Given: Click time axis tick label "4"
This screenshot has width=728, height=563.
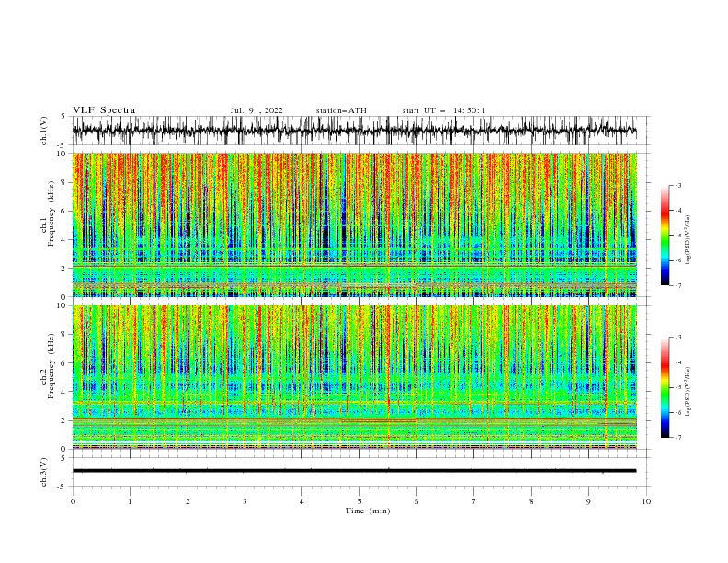Looking at the screenshot, I should click(x=301, y=501).
